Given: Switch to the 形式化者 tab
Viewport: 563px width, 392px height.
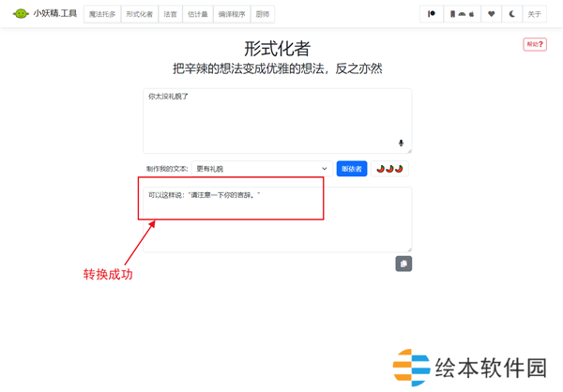Looking at the screenshot, I should (x=139, y=14).
